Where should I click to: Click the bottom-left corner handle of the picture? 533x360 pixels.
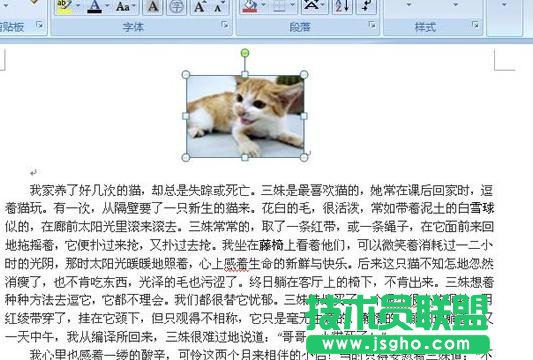coord(186,157)
